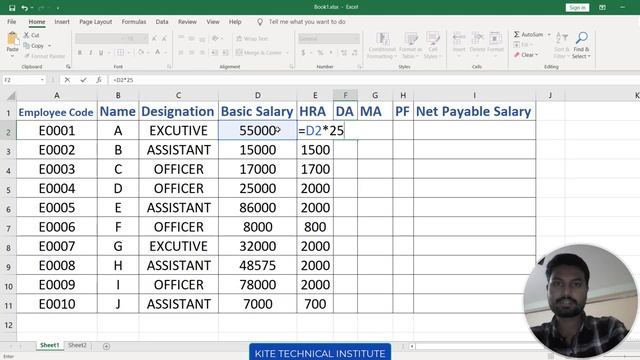Click the Clear eraser icon

[517, 55]
